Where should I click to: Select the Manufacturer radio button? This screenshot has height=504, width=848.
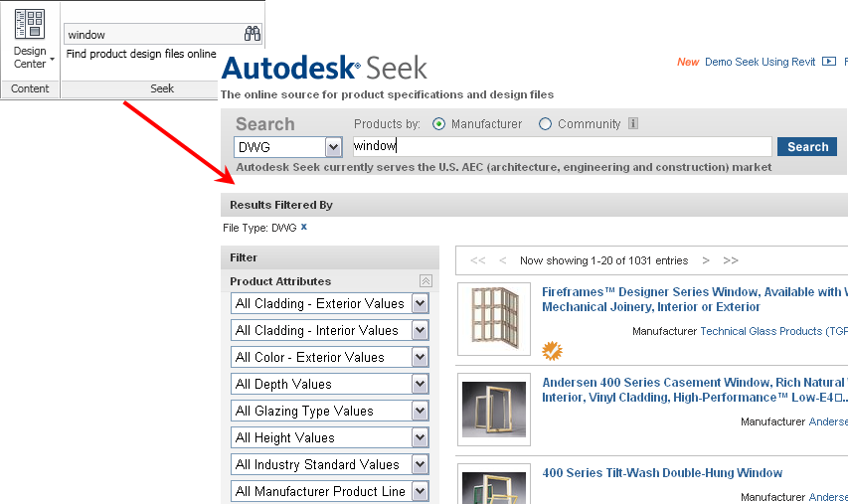[438, 124]
